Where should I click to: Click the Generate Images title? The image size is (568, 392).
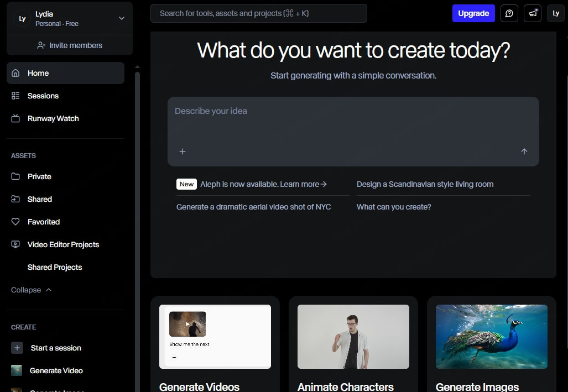tap(477, 386)
